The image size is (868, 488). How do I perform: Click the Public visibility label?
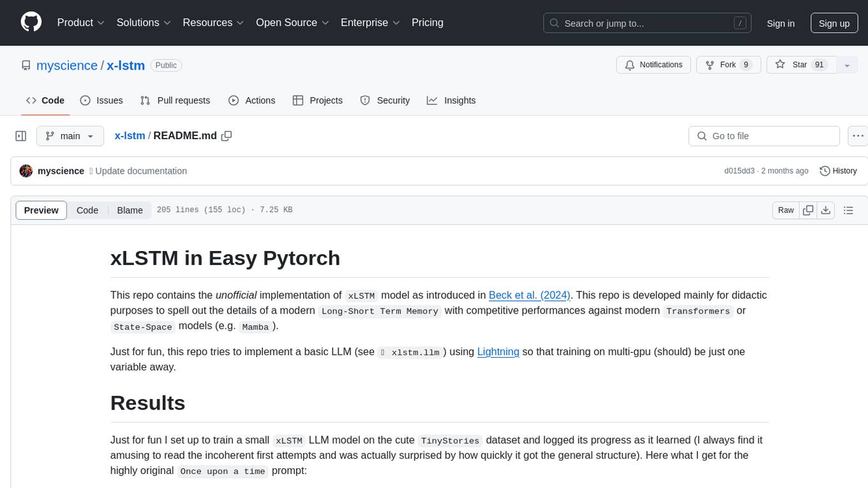coord(167,65)
